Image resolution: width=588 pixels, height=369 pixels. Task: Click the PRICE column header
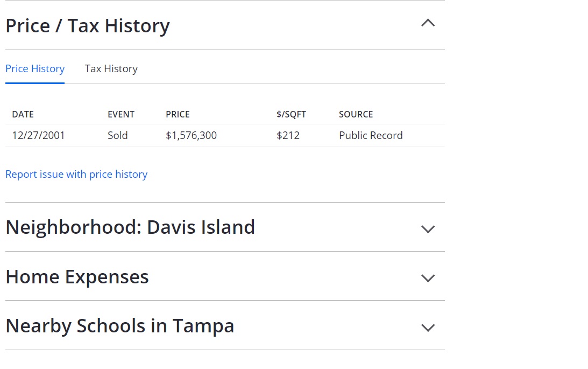pyautogui.click(x=177, y=114)
